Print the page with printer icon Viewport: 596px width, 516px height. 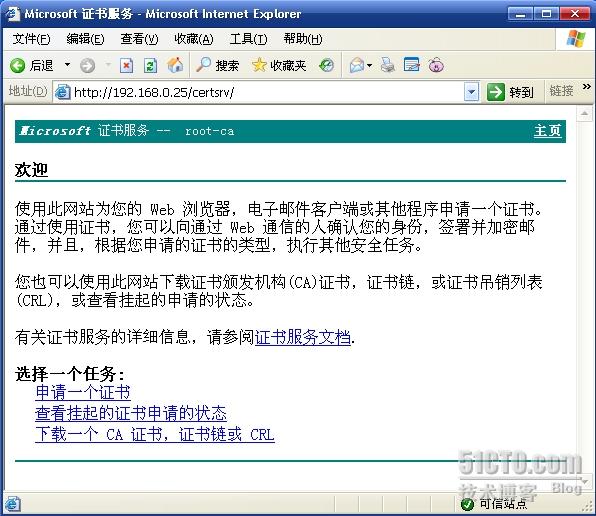(x=388, y=65)
